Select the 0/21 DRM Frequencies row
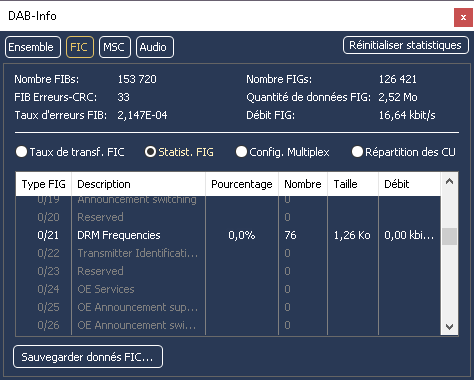This screenshot has width=474, height=380. [228, 235]
